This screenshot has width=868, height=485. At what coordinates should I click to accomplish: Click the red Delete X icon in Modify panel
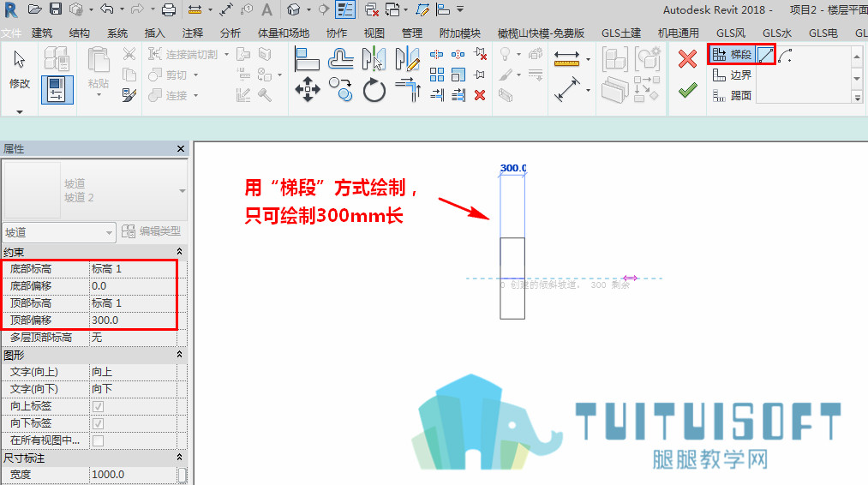click(x=480, y=95)
